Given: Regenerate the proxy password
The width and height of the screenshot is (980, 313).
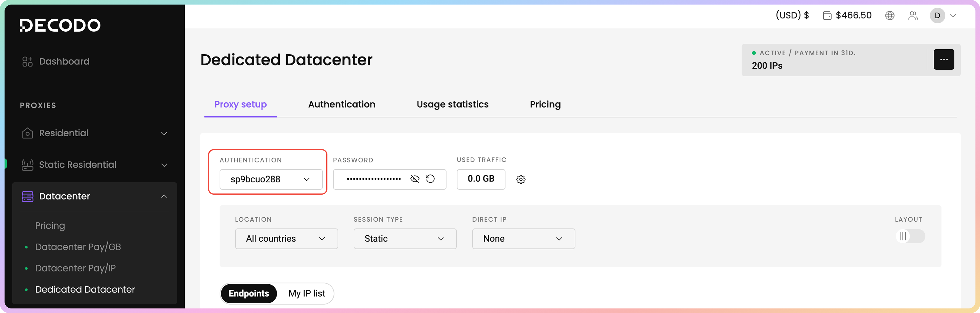Looking at the screenshot, I should 430,179.
